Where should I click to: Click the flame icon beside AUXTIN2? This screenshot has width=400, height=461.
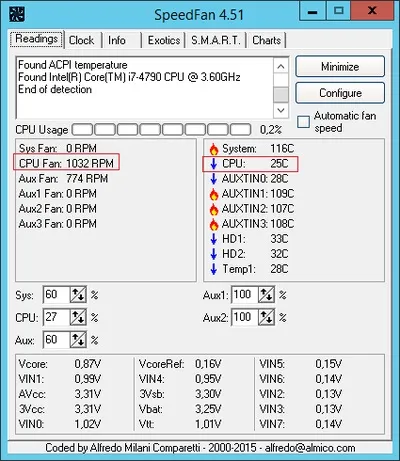click(214, 209)
